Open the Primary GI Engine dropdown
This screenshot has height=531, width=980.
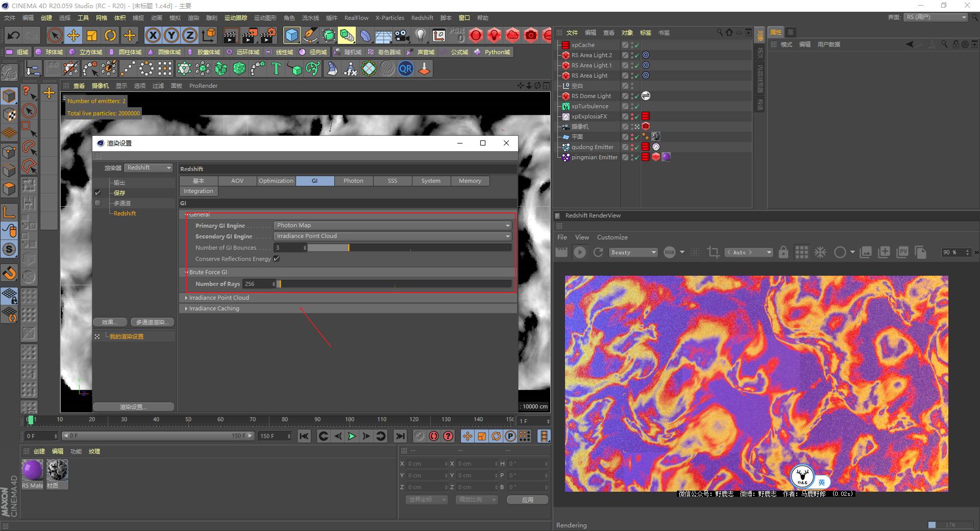point(392,225)
